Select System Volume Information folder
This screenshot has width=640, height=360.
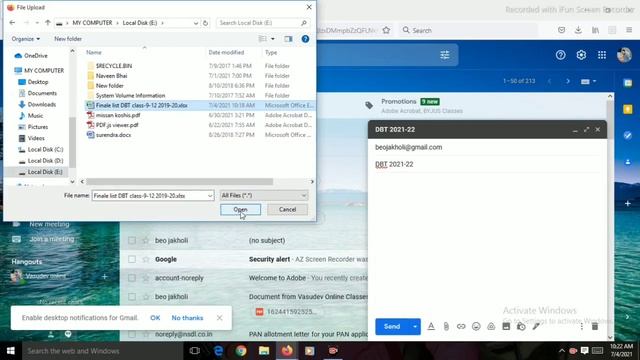pyautogui.click(x=130, y=96)
